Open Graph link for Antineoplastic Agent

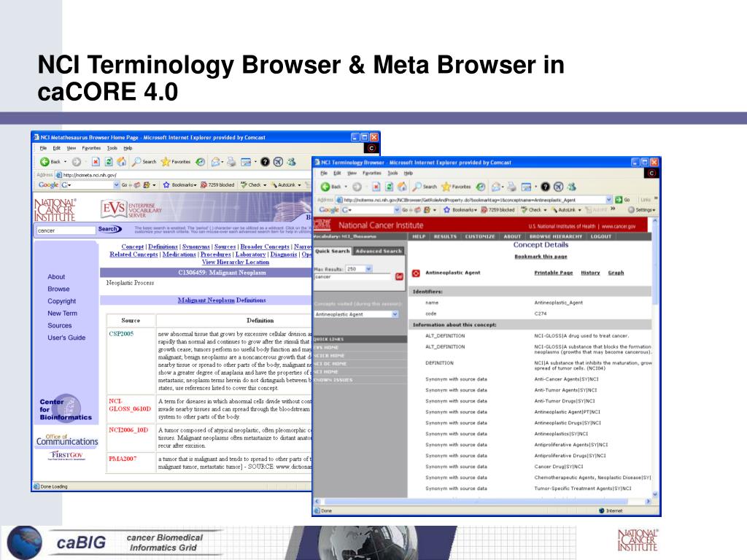pyautogui.click(x=616, y=273)
